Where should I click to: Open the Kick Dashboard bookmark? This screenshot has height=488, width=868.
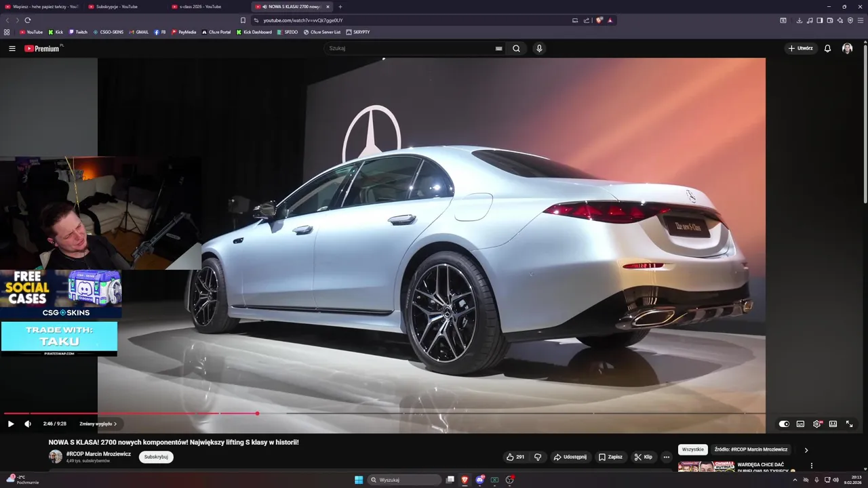point(254,32)
